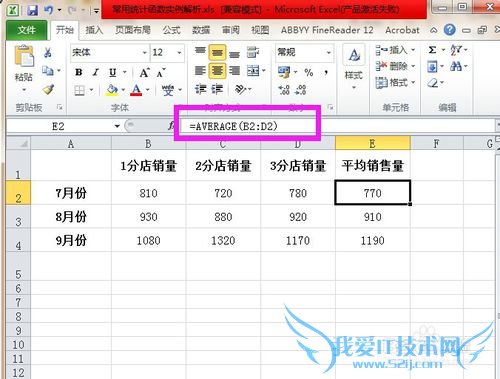Click the Select All corner button
Image resolution: width=500 pixels, height=379 pixels.
19,143
